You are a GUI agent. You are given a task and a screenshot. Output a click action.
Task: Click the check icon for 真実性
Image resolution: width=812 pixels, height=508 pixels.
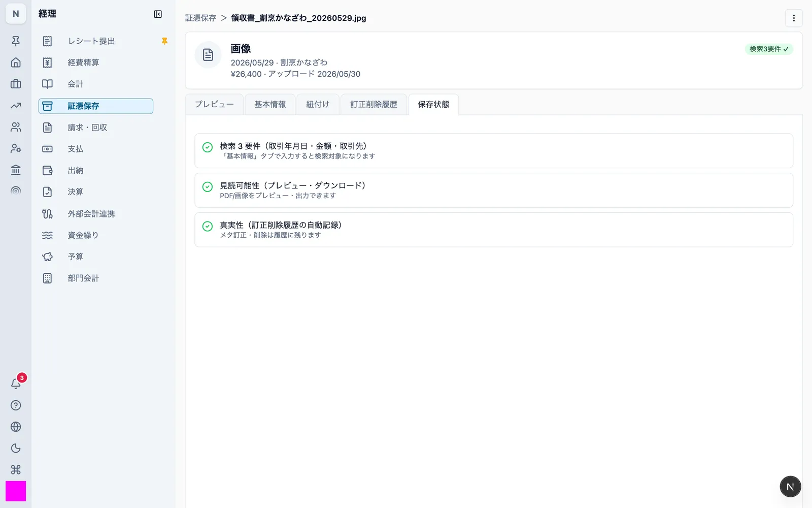[x=208, y=227]
